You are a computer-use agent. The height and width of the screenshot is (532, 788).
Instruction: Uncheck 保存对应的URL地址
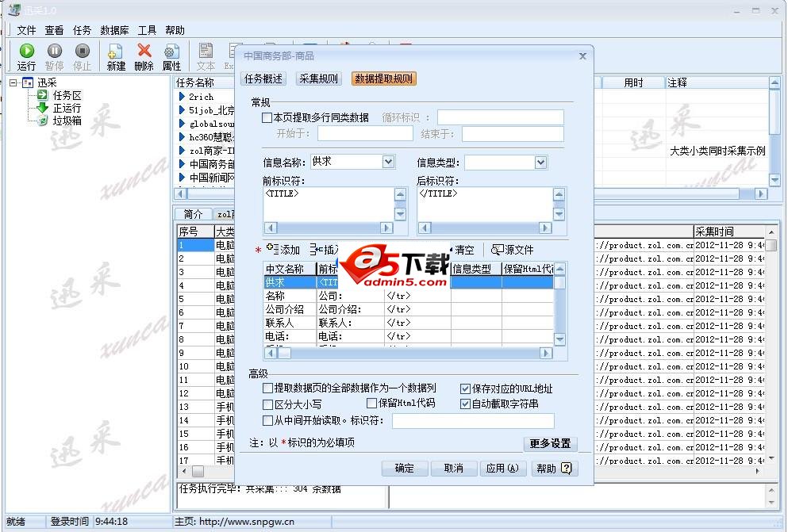(465, 388)
